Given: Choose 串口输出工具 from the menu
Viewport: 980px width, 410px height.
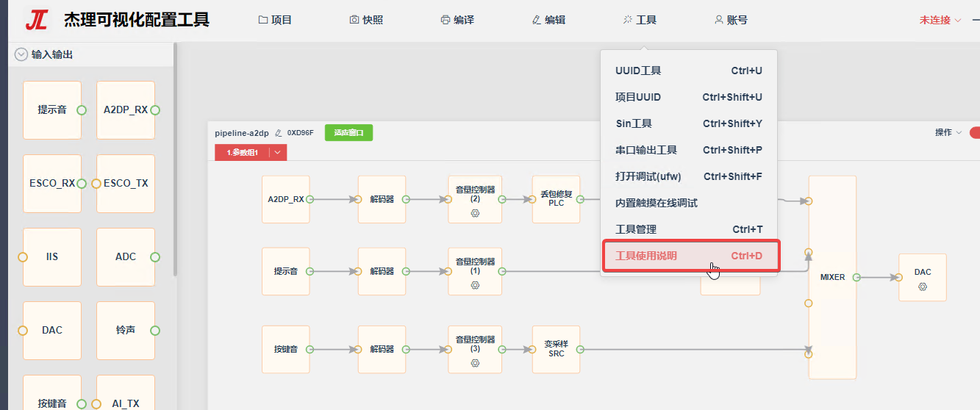Looking at the screenshot, I should [689, 151].
